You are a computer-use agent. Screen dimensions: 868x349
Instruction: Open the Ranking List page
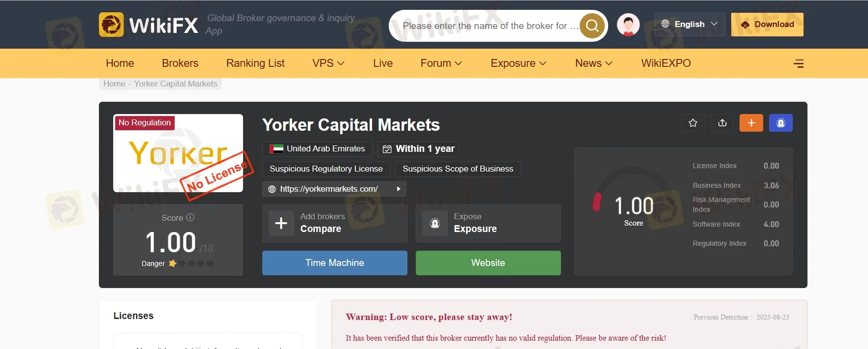click(x=255, y=63)
